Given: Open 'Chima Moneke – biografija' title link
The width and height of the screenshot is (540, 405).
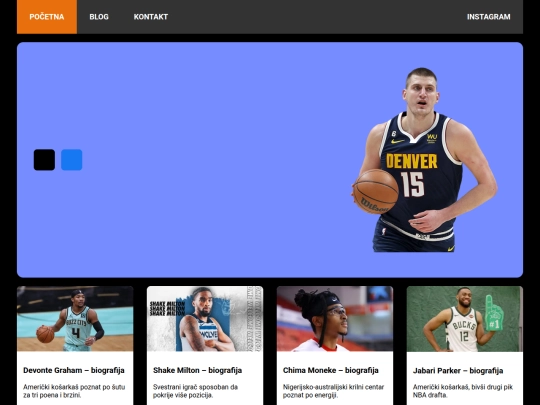Looking at the screenshot, I should tap(331, 371).
